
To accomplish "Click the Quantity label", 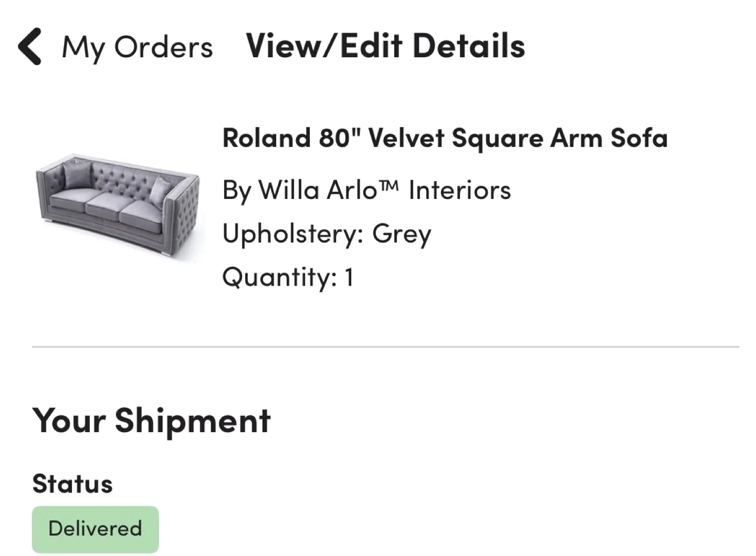I will (x=279, y=277).
